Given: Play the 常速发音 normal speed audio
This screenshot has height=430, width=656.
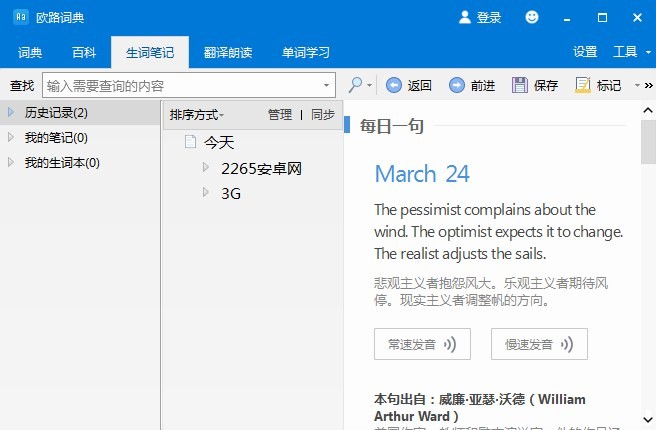Looking at the screenshot, I should pyautogui.click(x=422, y=344).
